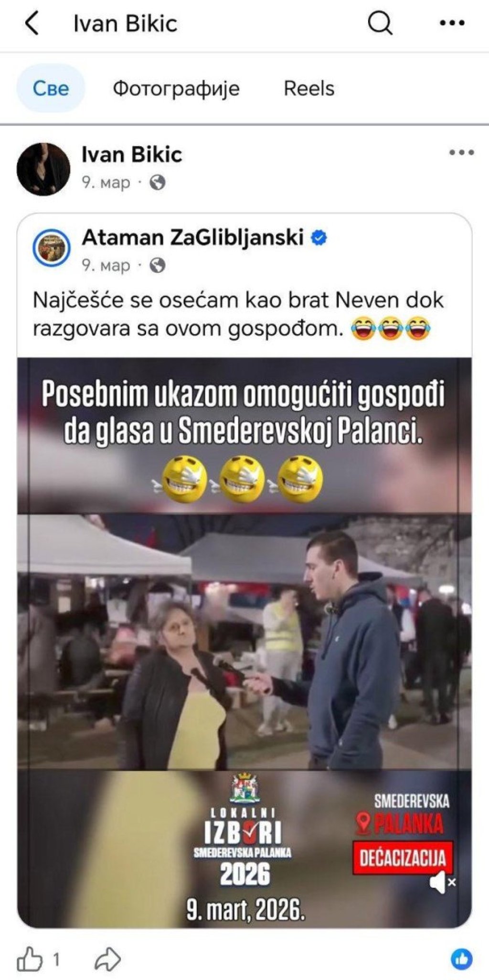The image size is (489, 980).
Task: Open the Ivan Bikic author name link
Action: coord(132,154)
